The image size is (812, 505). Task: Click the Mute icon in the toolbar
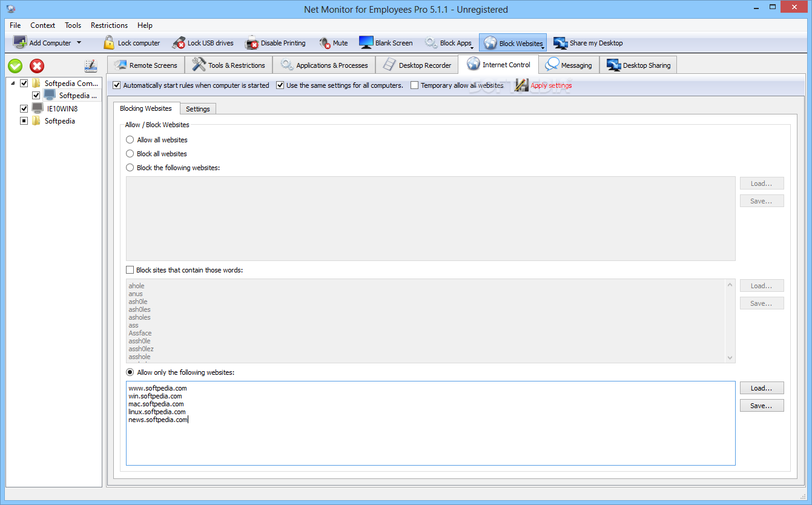pos(325,43)
